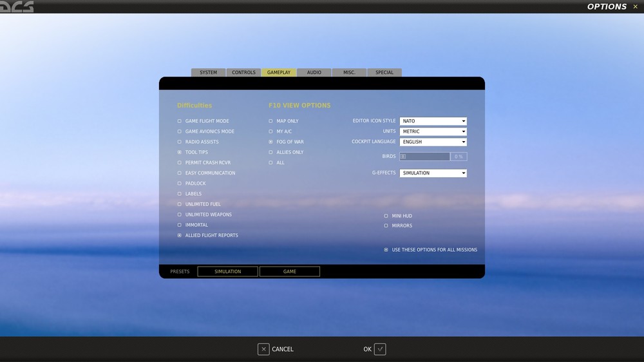The width and height of the screenshot is (644, 362).
Task: Enable the Mini HUD checkbox
Action: click(x=386, y=216)
